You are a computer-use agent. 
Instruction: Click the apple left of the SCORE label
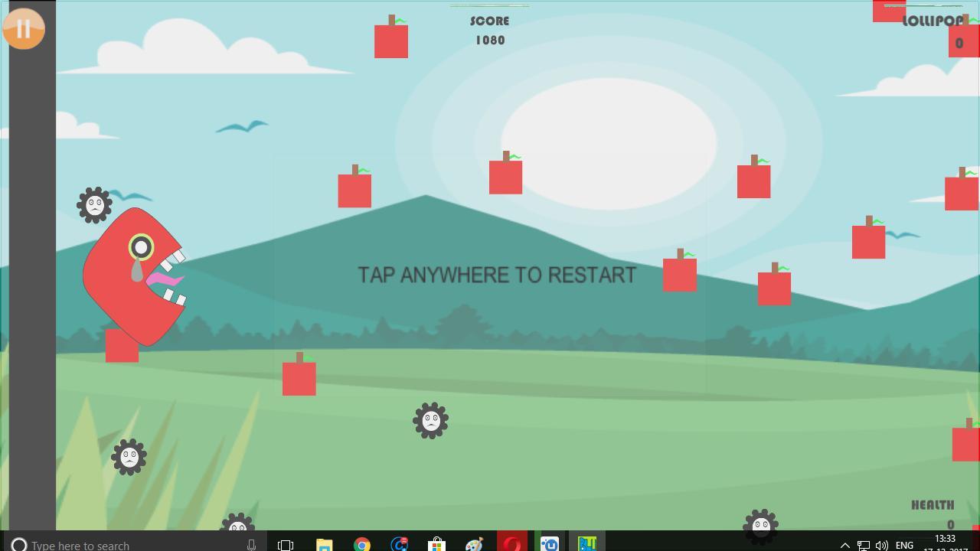coord(391,41)
